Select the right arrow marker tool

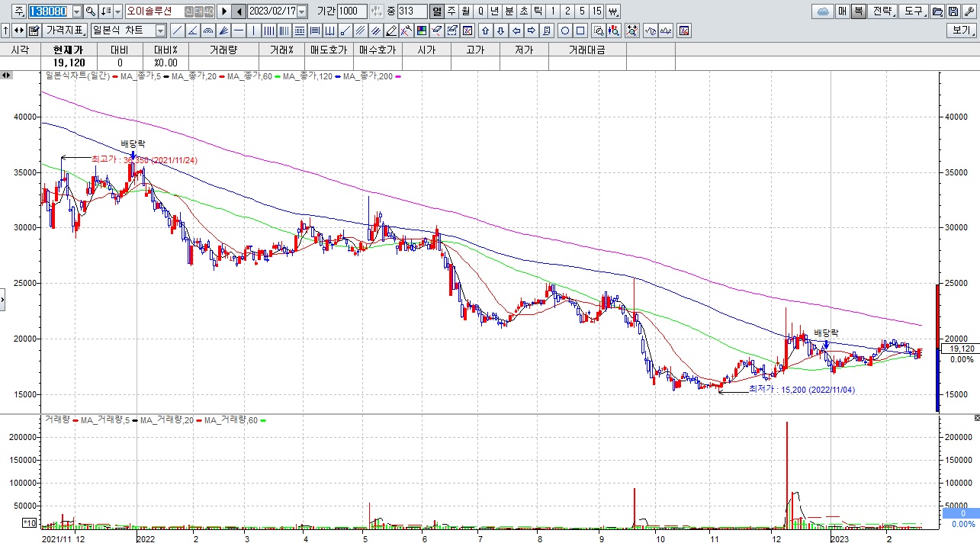[x=531, y=31]
